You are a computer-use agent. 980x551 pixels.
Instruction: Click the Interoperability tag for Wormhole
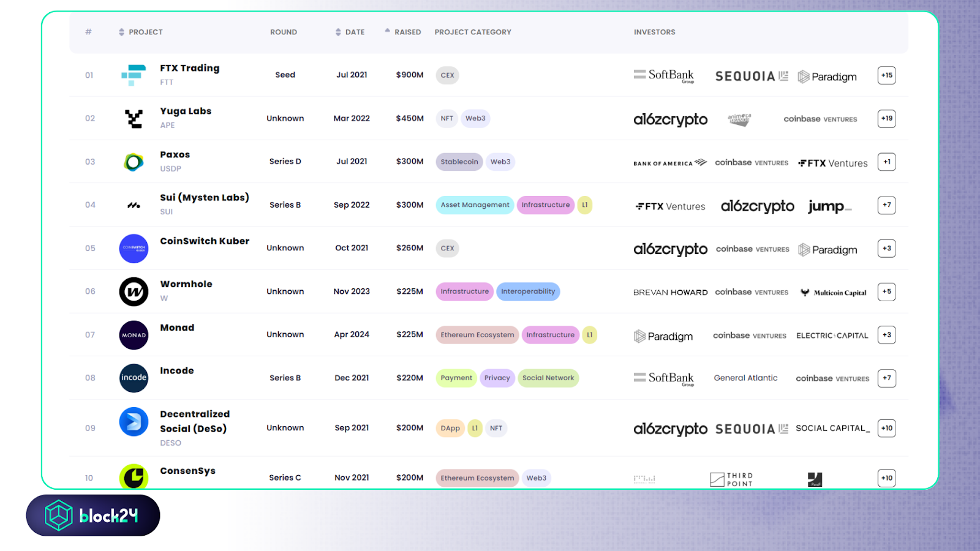click(x=528, y=291)
